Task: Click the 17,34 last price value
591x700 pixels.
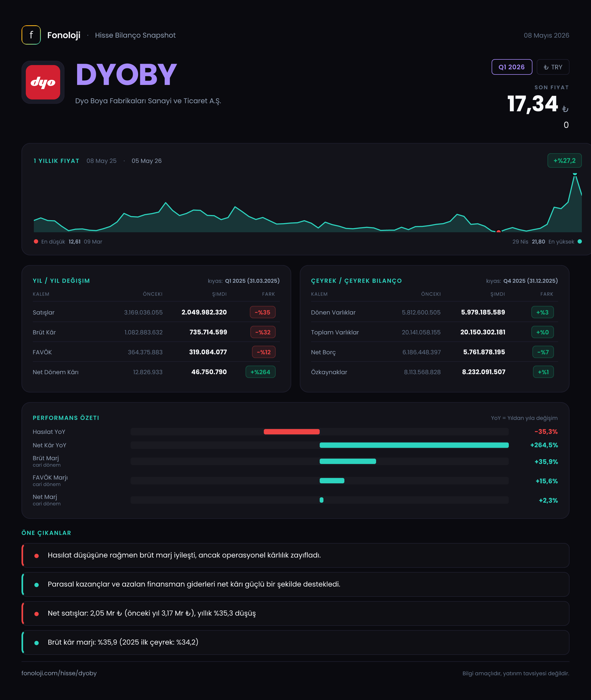Action: click(x=532, y=103)
